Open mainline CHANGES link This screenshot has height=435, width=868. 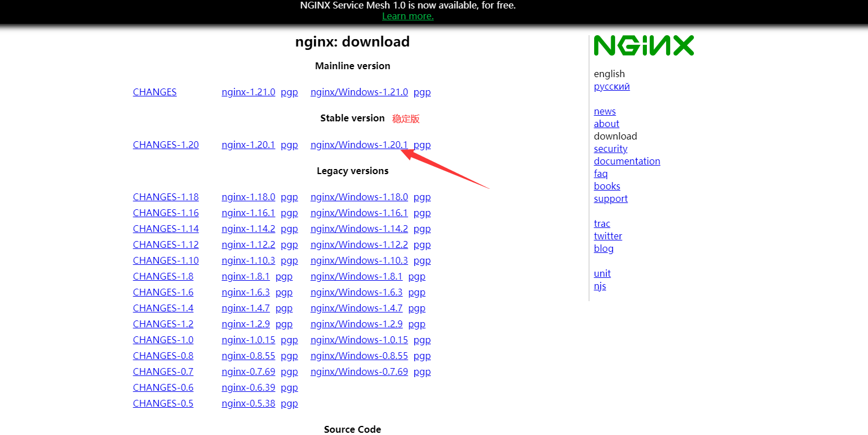click(155, 92)
